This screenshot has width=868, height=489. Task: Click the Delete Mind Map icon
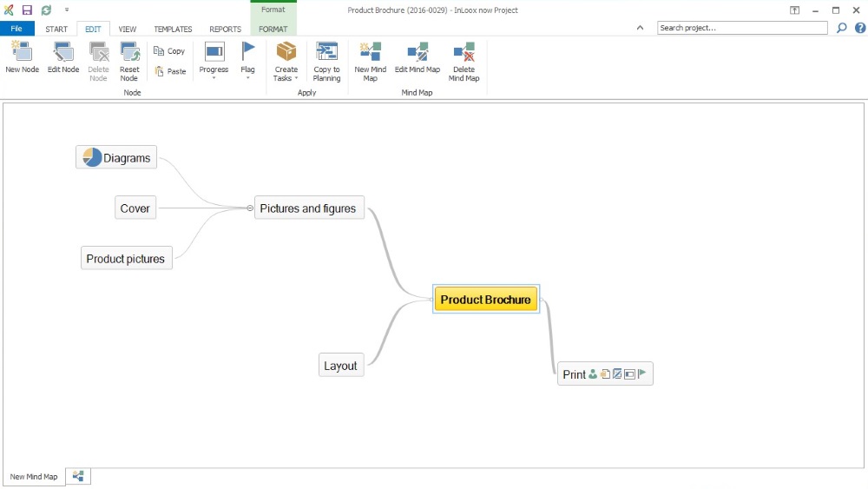[x=464, y=52]
